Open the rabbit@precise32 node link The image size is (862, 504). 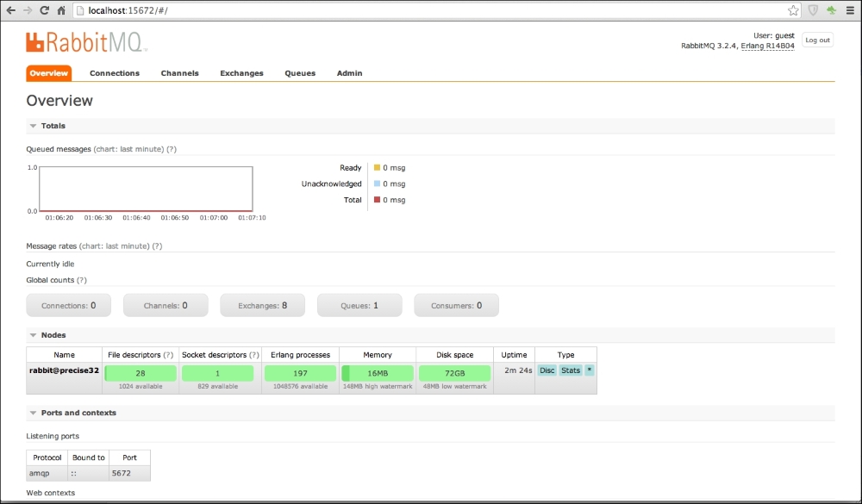(x=64, y=370)
